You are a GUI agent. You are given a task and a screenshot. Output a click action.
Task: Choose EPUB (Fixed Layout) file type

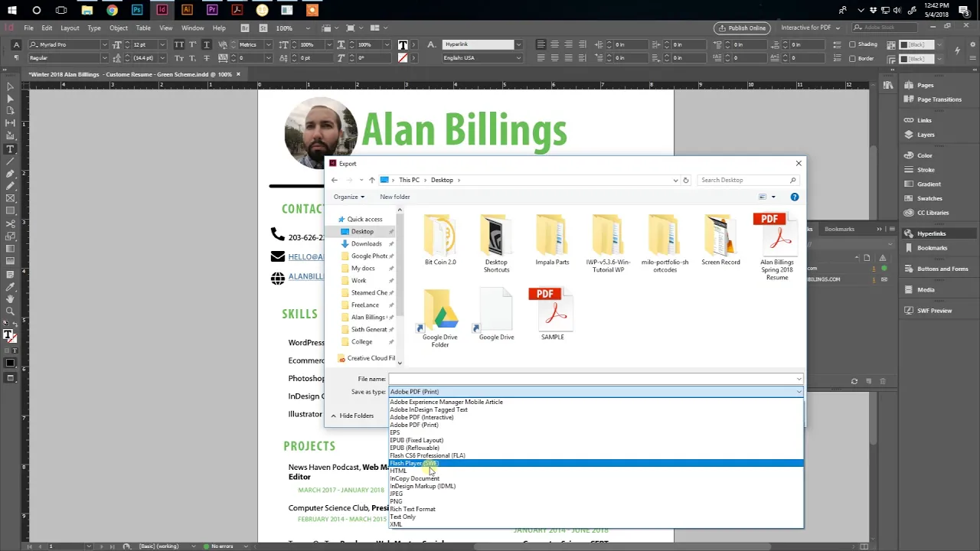[596, 440]
